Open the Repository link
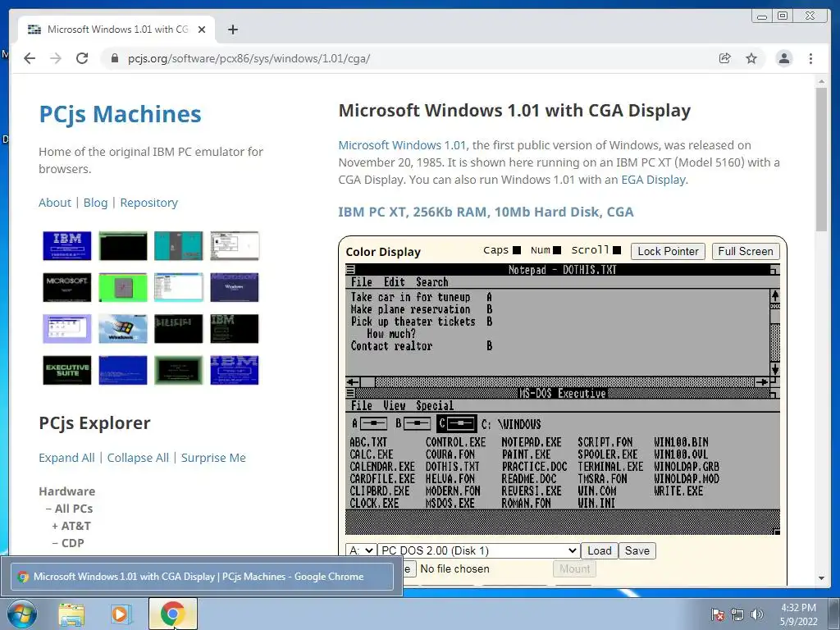The height and width of the screenshot is (630, 840). click(x=149, y=203)
